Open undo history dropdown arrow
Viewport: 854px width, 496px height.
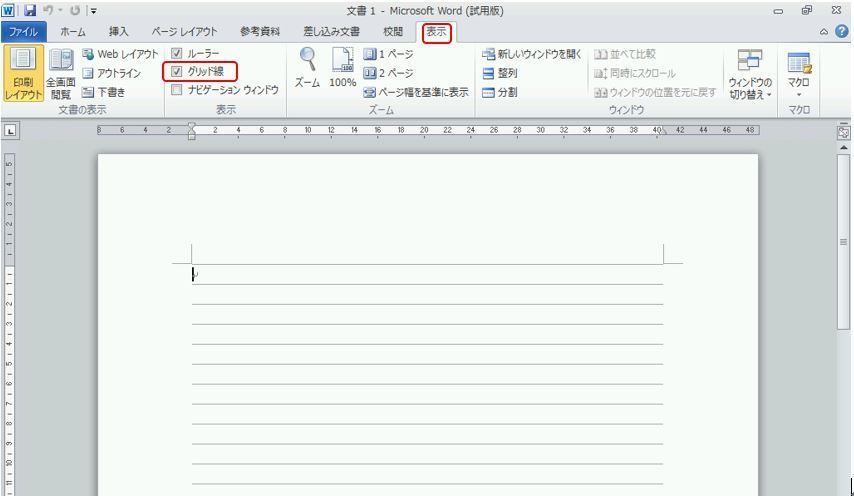[x=60, y=10]
